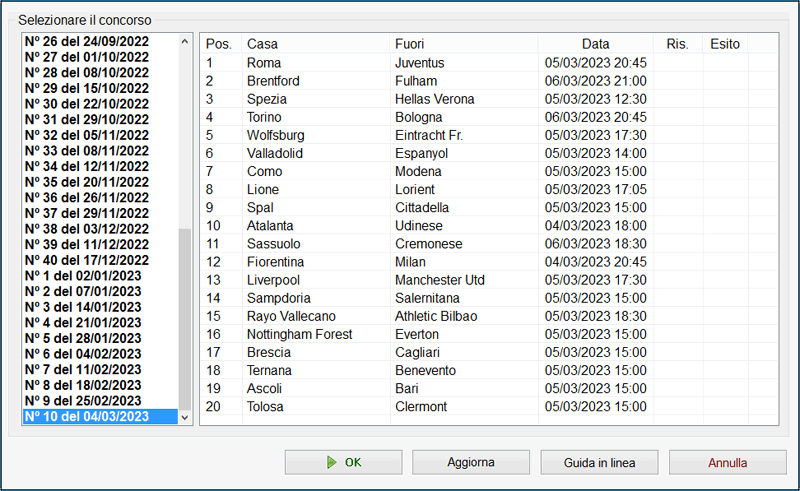Viewport: 800px width, 491px height.
Task: Select concorso Nº 6 del 04/02/2023
Action: [x=101, y=354]
